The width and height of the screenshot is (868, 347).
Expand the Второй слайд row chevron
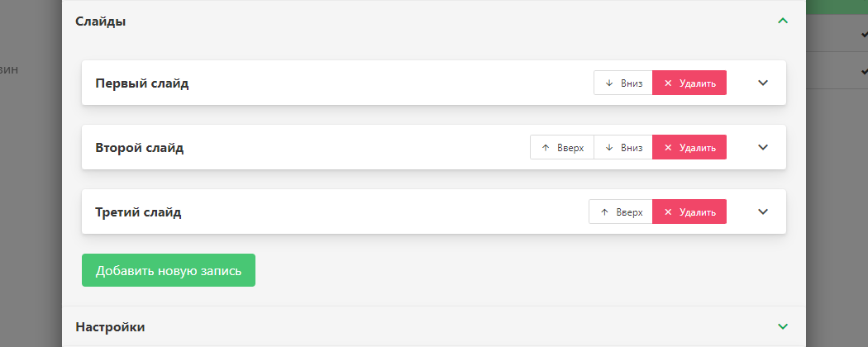763,147
